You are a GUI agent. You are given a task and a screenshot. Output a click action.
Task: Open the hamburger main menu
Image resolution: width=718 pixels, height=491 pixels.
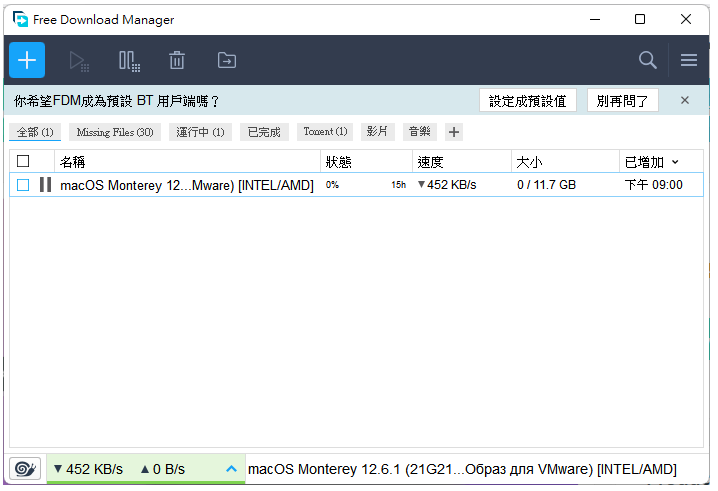(x=689, y=60)
